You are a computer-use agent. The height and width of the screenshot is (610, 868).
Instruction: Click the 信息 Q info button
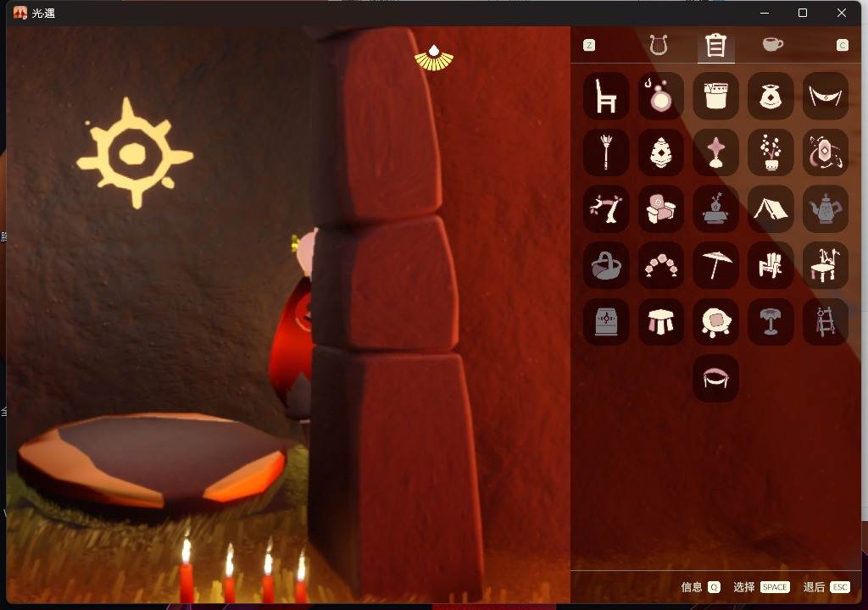(x=701, y=587)
